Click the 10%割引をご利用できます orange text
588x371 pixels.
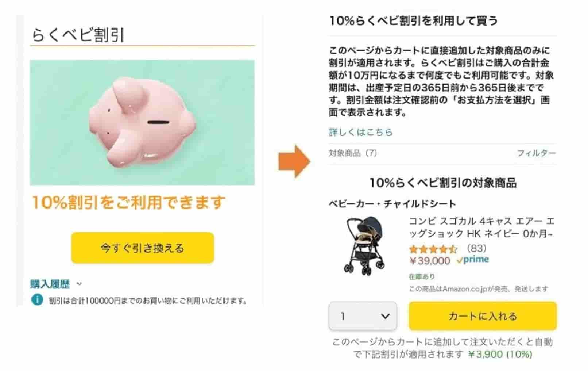[x=129, y=203]
